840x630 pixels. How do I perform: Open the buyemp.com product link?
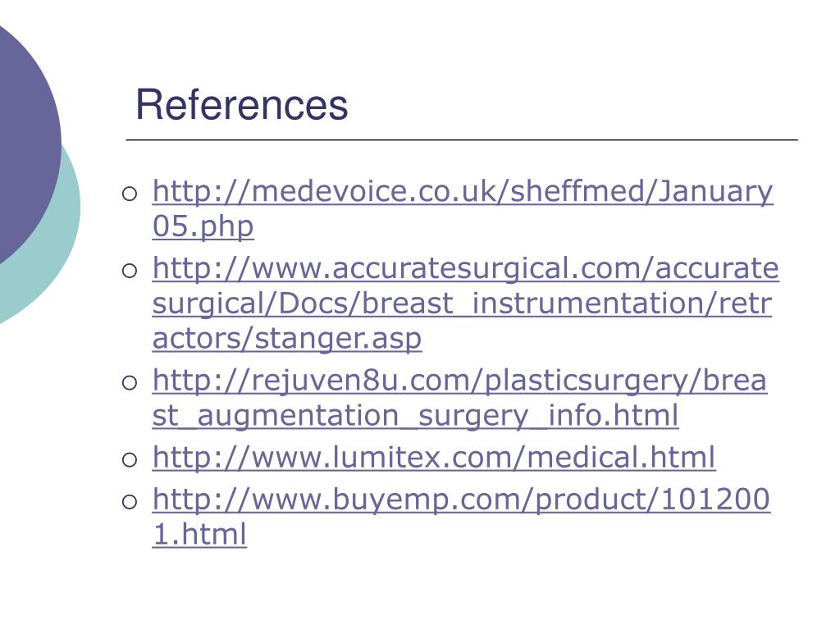point(461,500)
